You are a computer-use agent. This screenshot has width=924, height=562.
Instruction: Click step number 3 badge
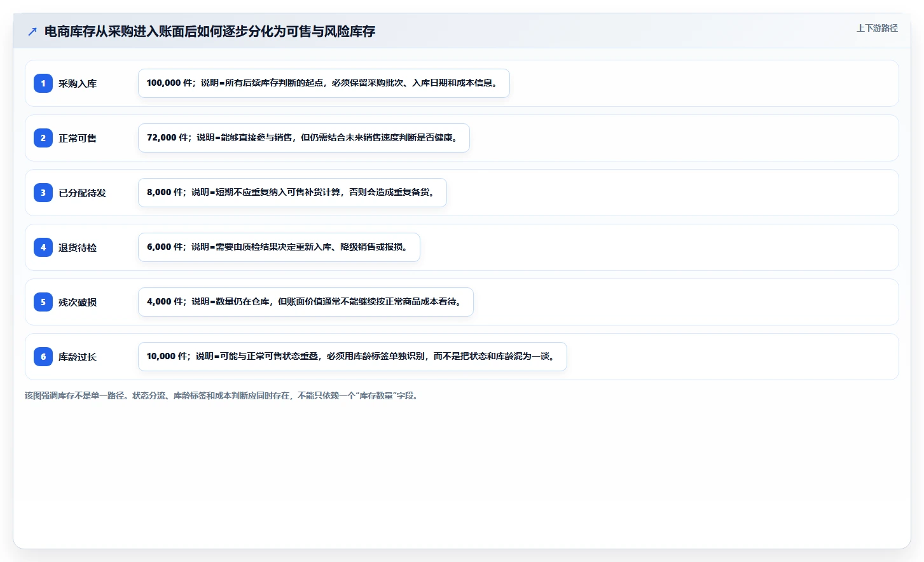pos(43,193)
